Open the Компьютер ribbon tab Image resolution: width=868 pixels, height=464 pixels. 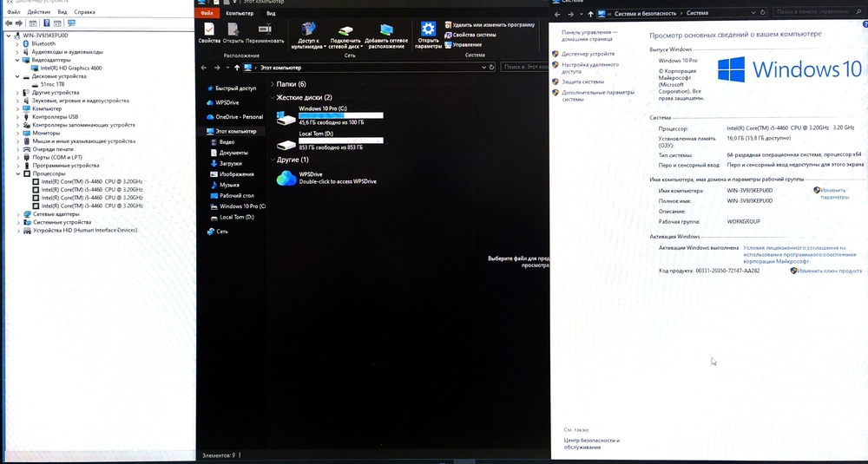[240, 13]
